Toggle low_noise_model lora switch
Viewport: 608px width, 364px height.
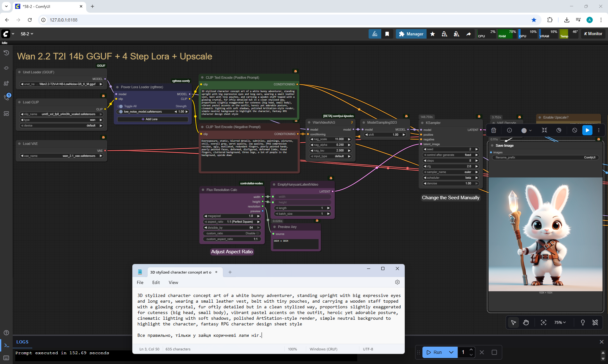(x=121, y=112)
